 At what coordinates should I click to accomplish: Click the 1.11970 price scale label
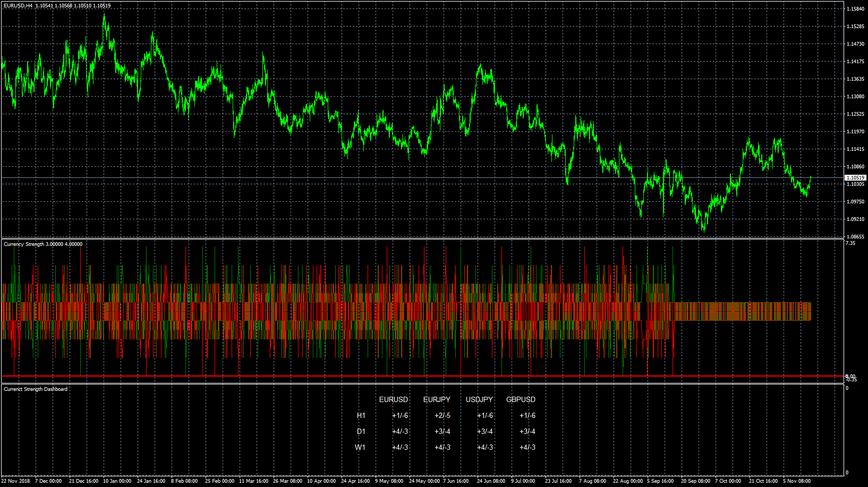click(x=855, y=132)
